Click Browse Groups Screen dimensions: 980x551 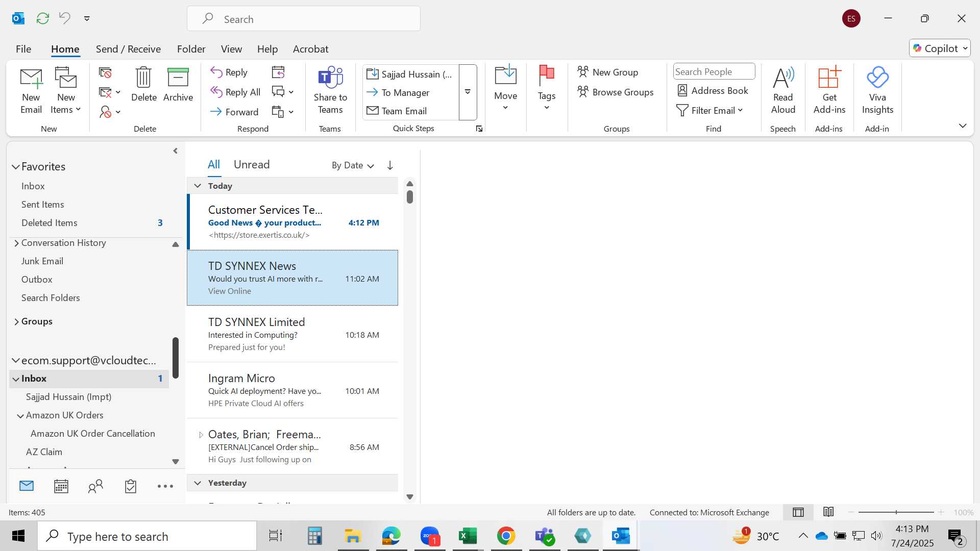coord(616,92)
